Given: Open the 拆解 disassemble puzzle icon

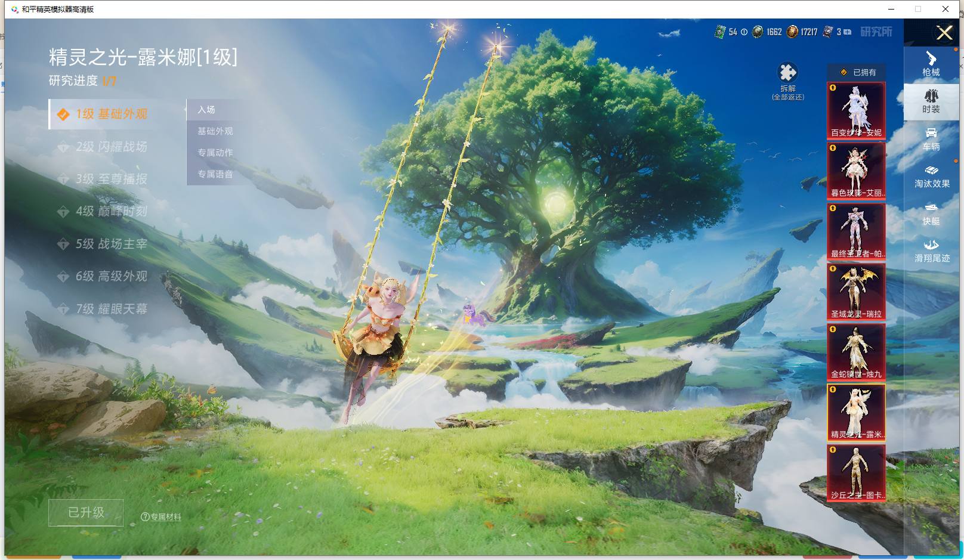Looking at the screenshot, I should pos(787,73).
